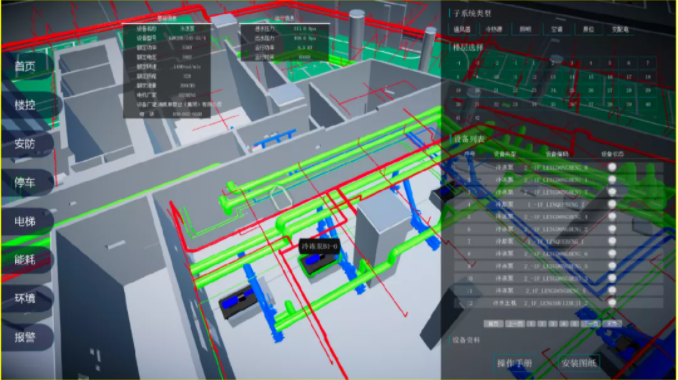Click status indicator of first device row
Viewport: 678px width, 380px height.
(x=612, y=167)
